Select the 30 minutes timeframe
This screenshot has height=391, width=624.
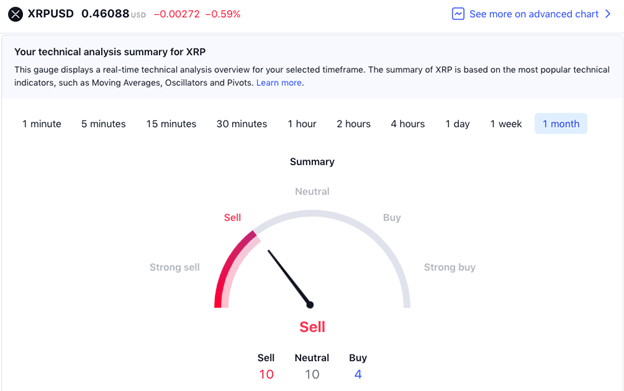[242, 124]
